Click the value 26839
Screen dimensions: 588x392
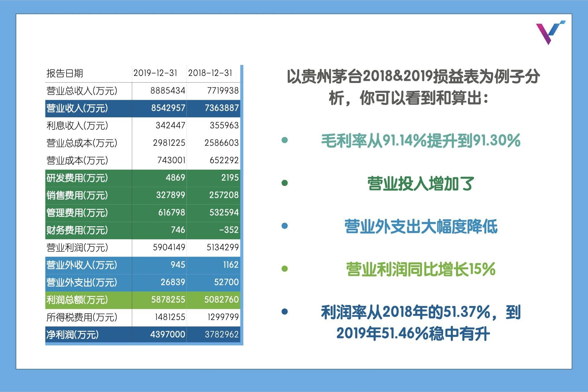(x=173, y=282)
